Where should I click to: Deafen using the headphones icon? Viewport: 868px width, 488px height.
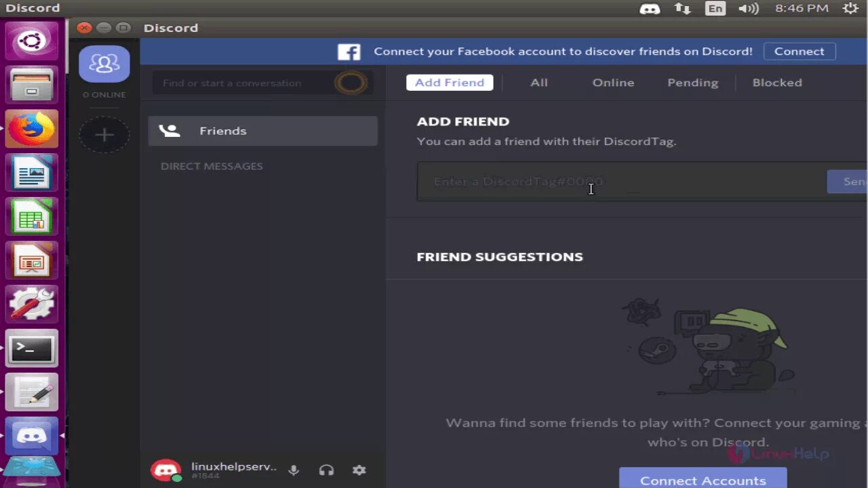[326, 470]
